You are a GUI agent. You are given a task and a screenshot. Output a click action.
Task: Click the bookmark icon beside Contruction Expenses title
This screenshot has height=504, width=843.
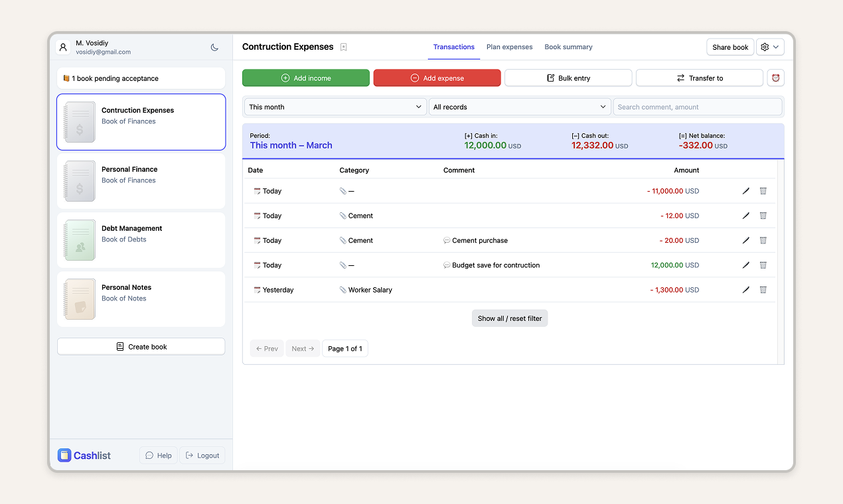[x=343, y=47]
